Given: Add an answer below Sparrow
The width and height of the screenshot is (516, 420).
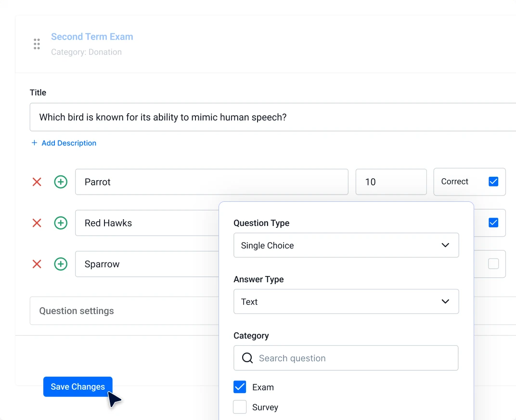Looking at the screenshot, I should point(61,264).
